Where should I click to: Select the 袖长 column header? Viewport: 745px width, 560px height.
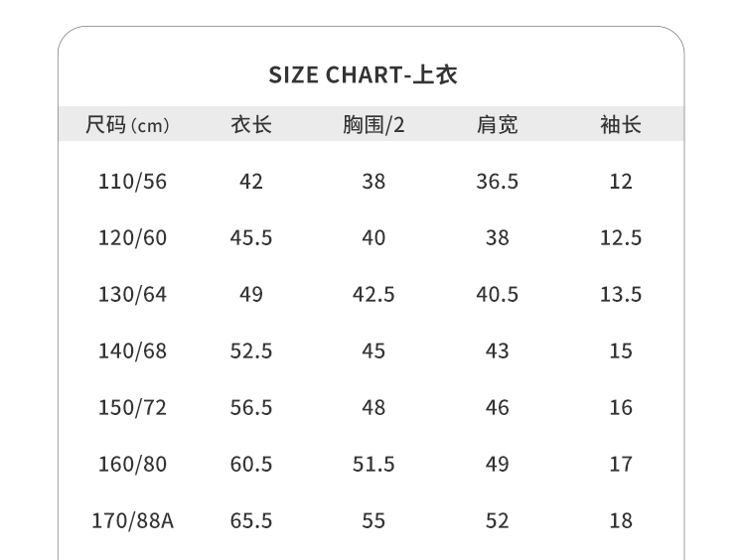point(621,125)
